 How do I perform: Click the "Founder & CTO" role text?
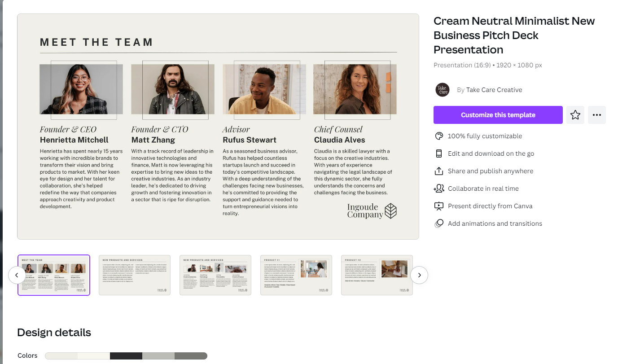point(160,129)
